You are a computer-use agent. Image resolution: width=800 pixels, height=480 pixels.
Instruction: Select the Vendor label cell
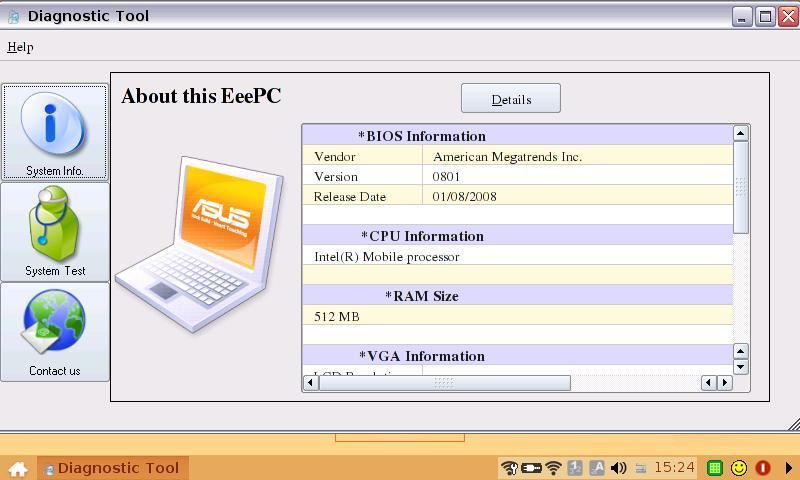pyautogui.click(x=362, y=156)
